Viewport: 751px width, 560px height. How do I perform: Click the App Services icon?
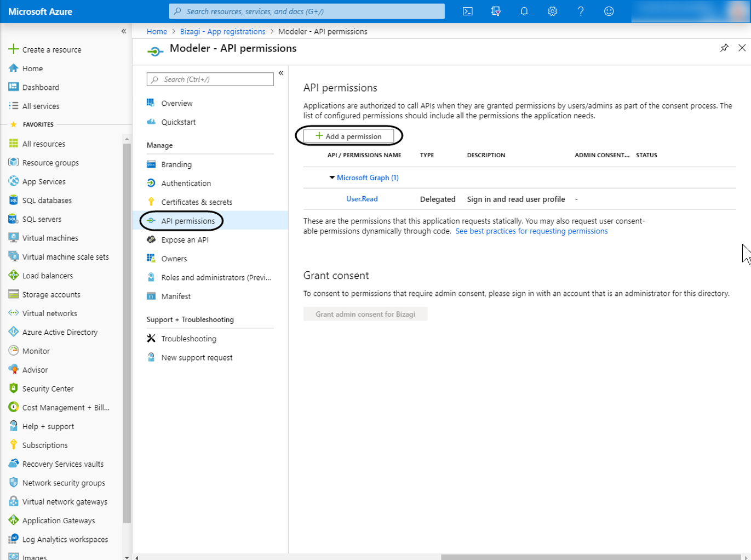coord(14,181)
